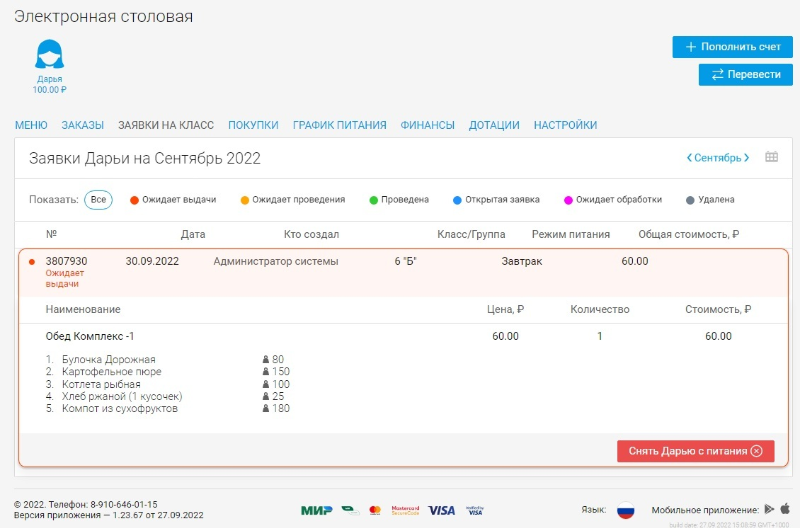The image size is (800, 528).
Task: Click the Завтрак meal mode cell
Action: [x=522, y=262]
